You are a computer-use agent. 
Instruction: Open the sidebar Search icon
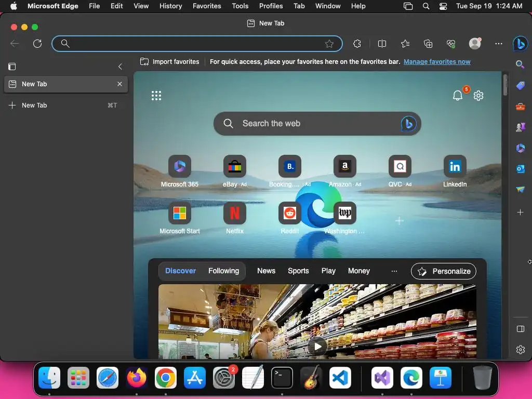point(520,64)
